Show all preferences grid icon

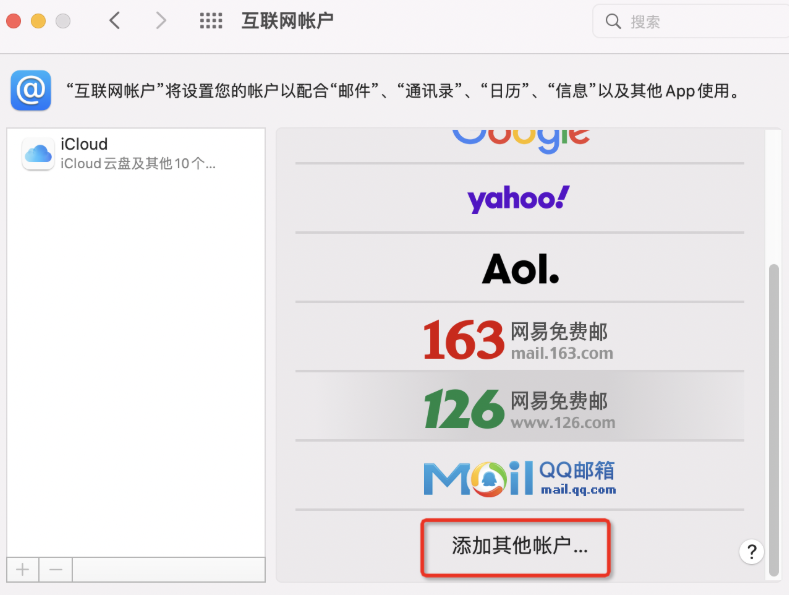[211, 21]
